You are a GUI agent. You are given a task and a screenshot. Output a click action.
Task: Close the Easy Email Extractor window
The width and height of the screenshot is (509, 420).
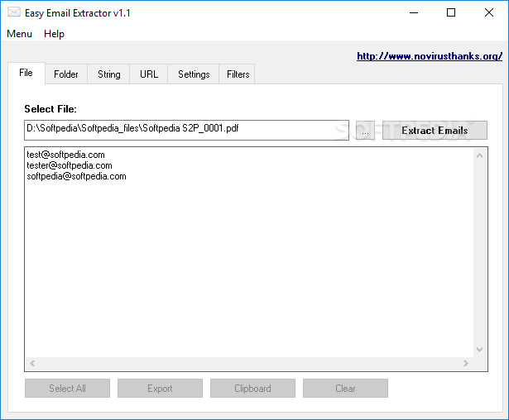(489, 13)
